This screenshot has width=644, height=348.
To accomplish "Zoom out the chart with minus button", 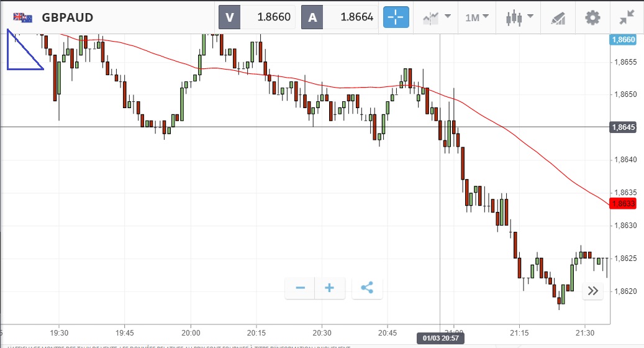I will point(301,288).
